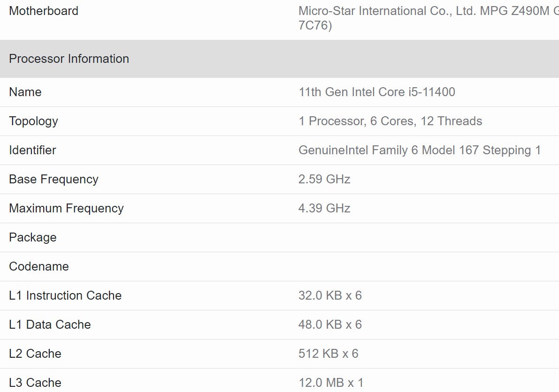
Task: Click the Processor Information section header
Action: [69, 59]
